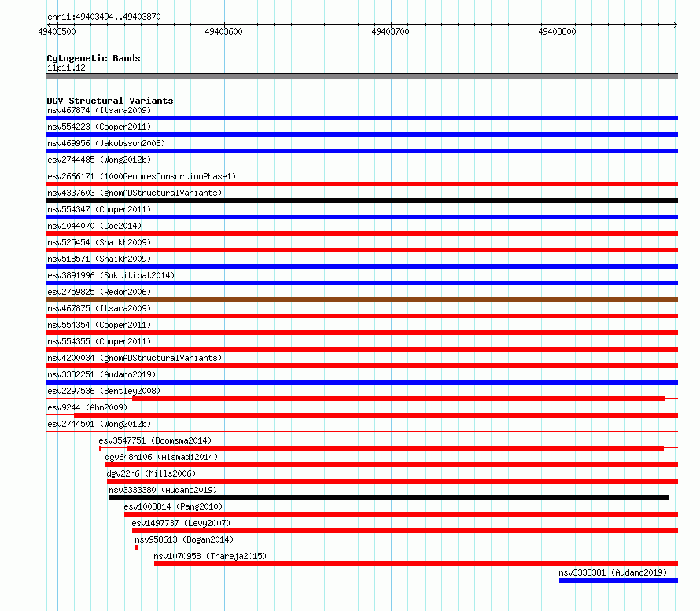Open esv1008814 (Pang2010) variant label

pyautogui.click(x=173, y=506)
